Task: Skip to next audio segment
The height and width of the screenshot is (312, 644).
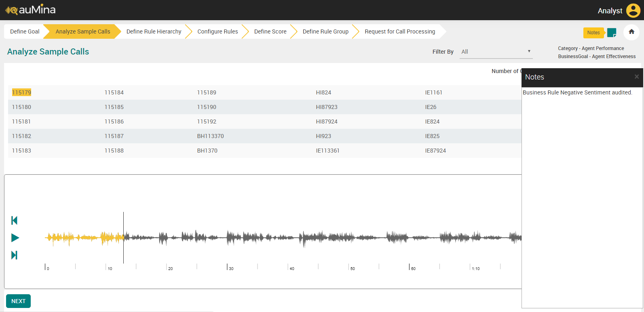Action: pos(15,255)
